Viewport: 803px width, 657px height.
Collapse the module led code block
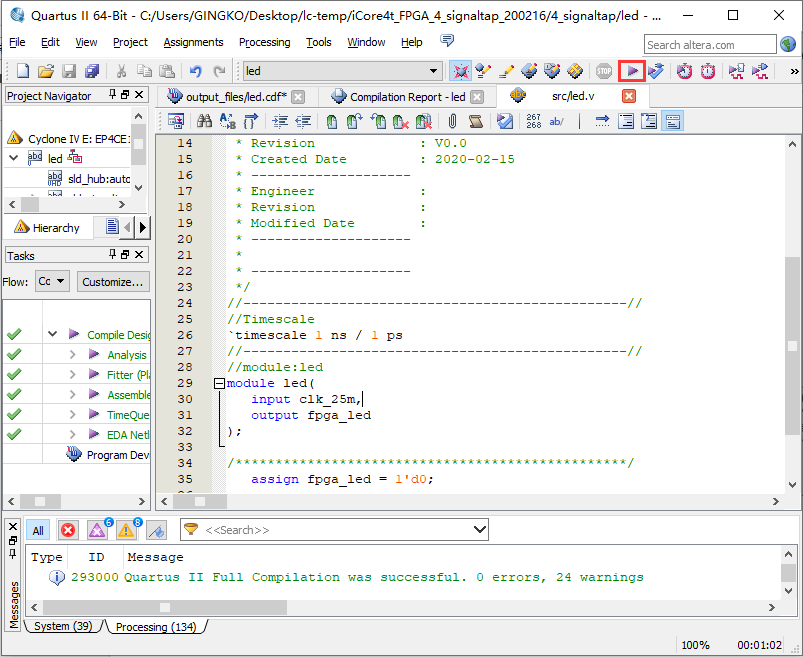[x=219, y=384]
